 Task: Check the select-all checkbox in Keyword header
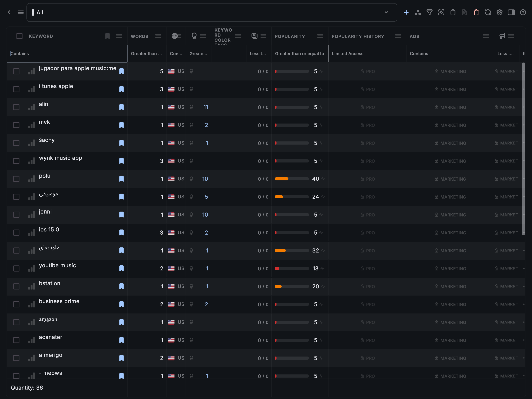(19, 36)
